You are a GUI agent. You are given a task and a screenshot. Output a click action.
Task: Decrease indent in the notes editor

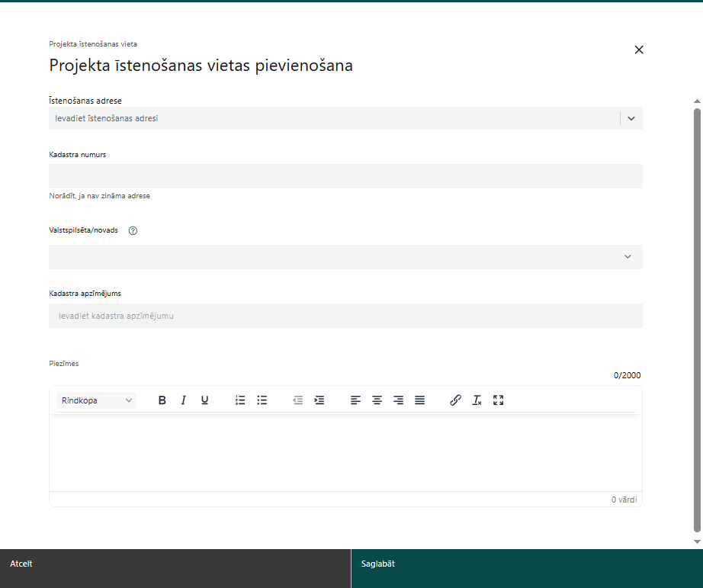(297, 400)
